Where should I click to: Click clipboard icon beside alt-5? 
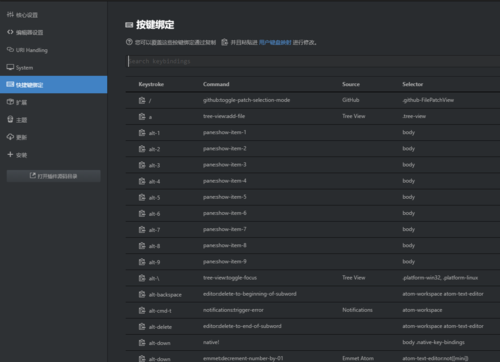142,197
